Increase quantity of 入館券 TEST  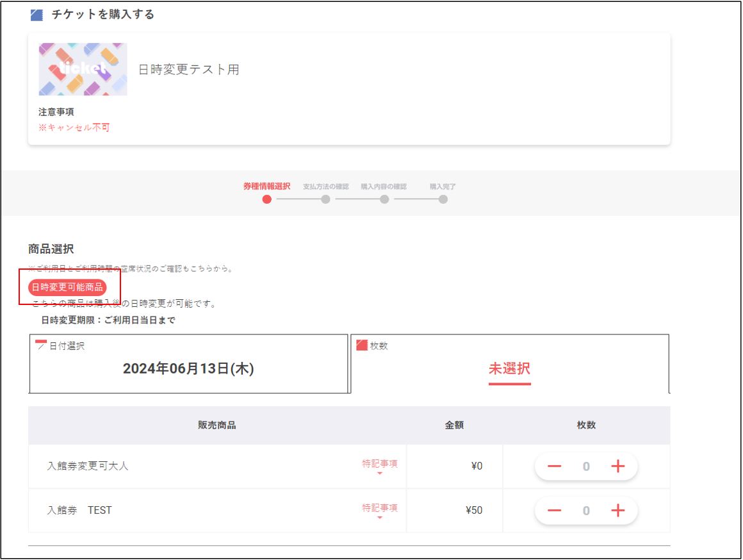617,511
